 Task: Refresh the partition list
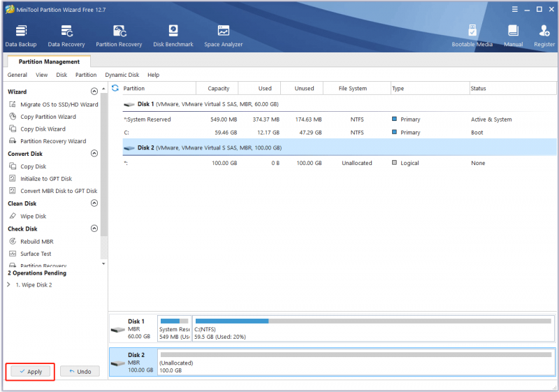pos(115,88)
